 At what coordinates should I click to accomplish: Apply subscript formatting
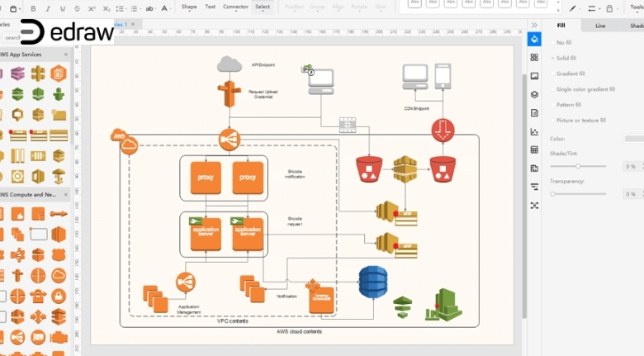click(x=106, y=8)
